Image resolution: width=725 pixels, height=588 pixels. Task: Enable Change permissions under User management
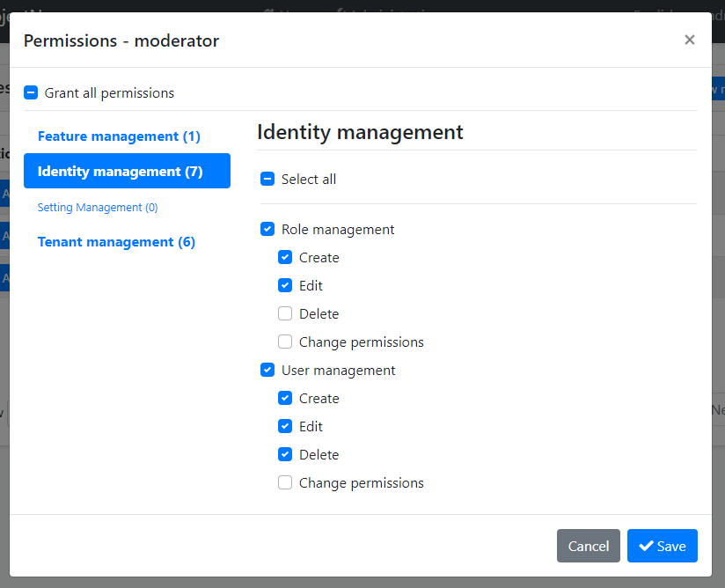285,482
